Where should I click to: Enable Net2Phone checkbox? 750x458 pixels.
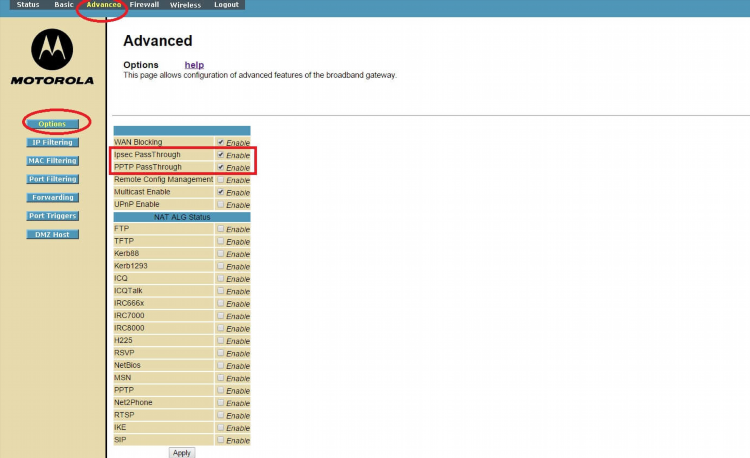pyautogui.click(x=221, y=403)
